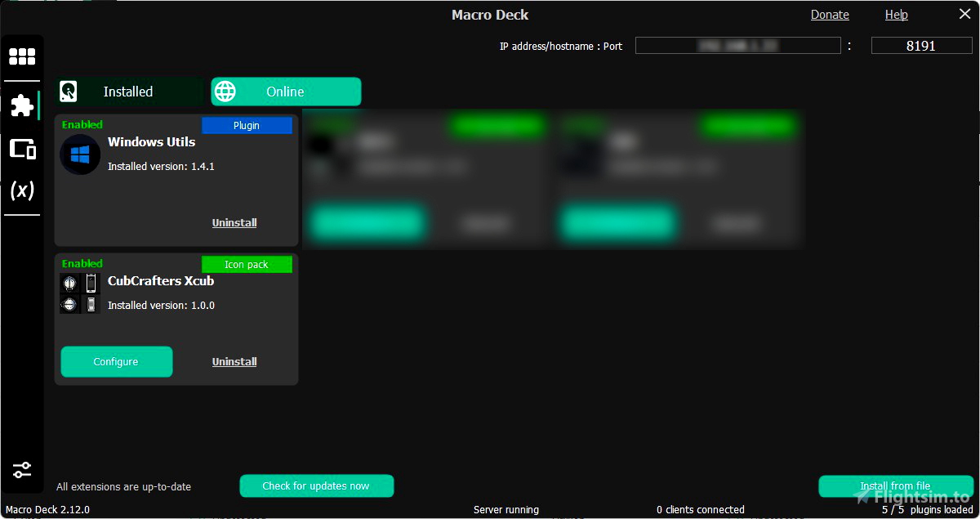Open settings sliders icon in sidebar

point(22,470)
